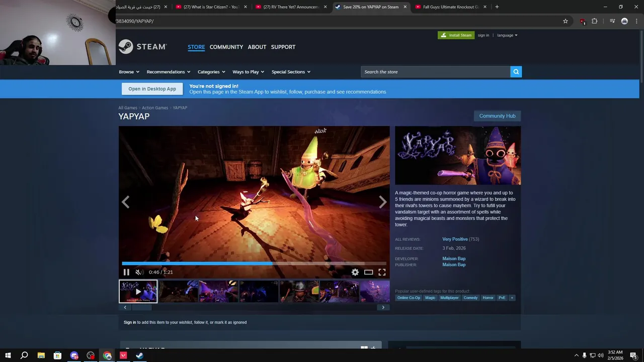Viewport: 644px width, 362px height.
Task: Pause the YAPYAP trailer video
Action: [126, 272]
